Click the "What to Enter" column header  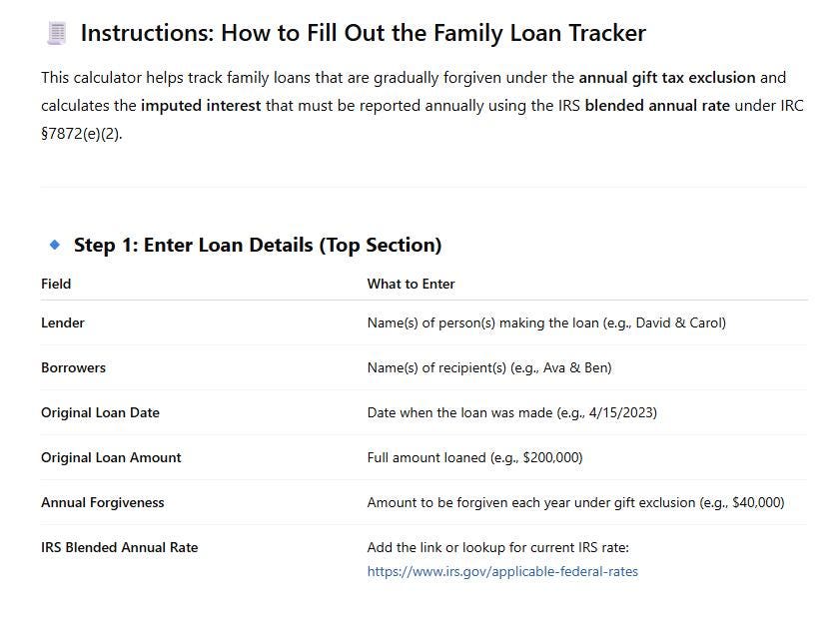pyautogui.click(x=411, y=284)
